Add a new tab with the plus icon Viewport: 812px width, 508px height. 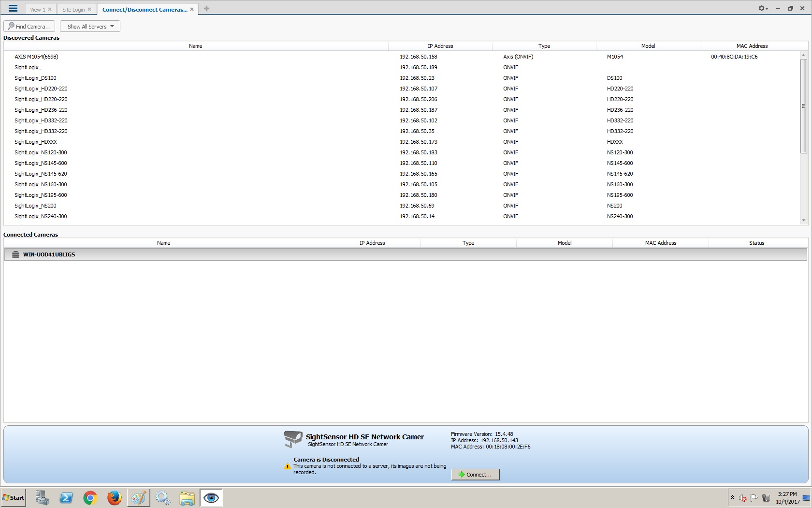206,9
